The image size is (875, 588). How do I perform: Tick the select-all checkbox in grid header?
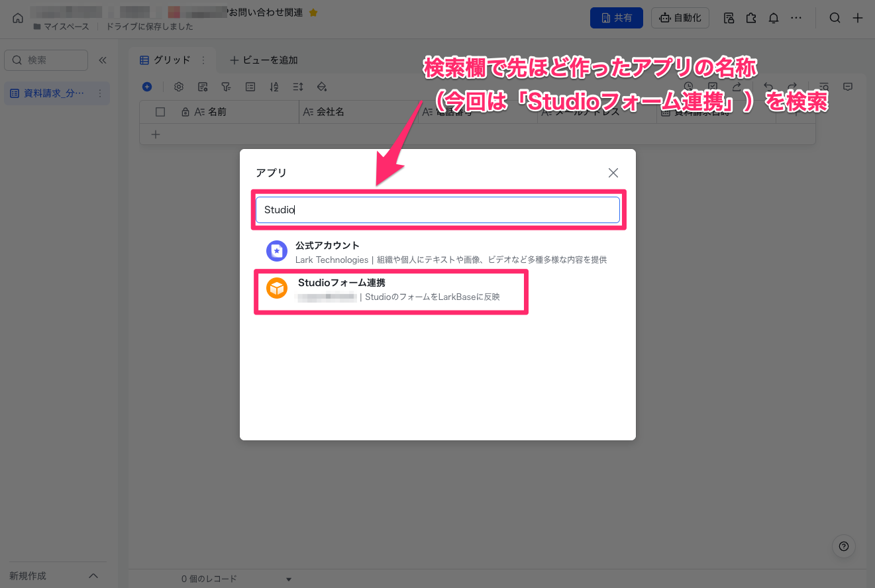tap(160, 112)
